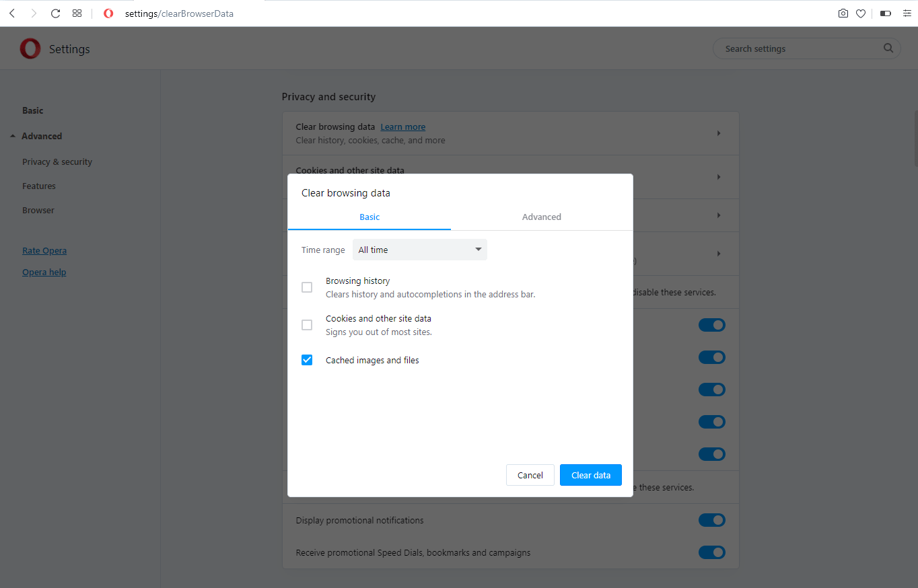Click the browser back arrow icon
This screenshot has height=588, width=918.
click(12, 13)
